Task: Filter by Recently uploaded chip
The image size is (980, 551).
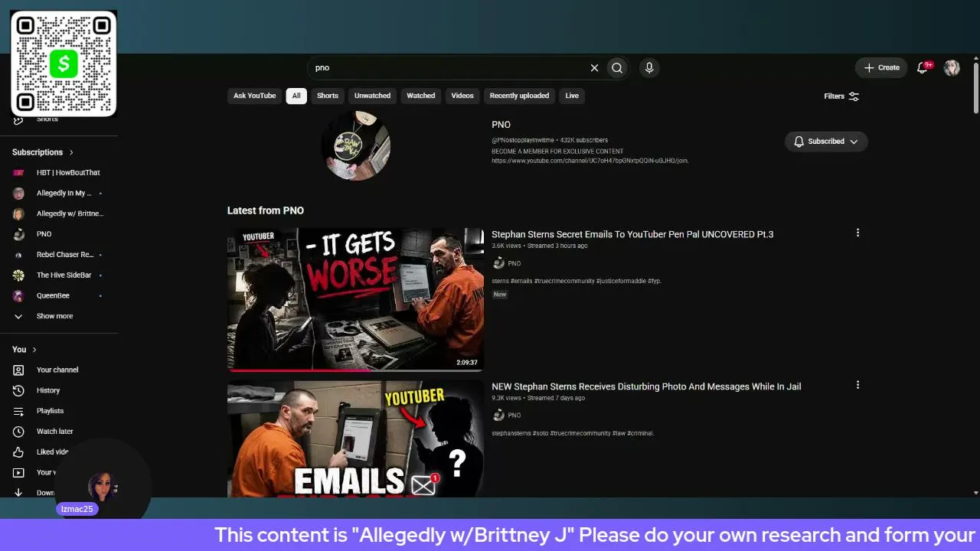Action: click(519, 96)
